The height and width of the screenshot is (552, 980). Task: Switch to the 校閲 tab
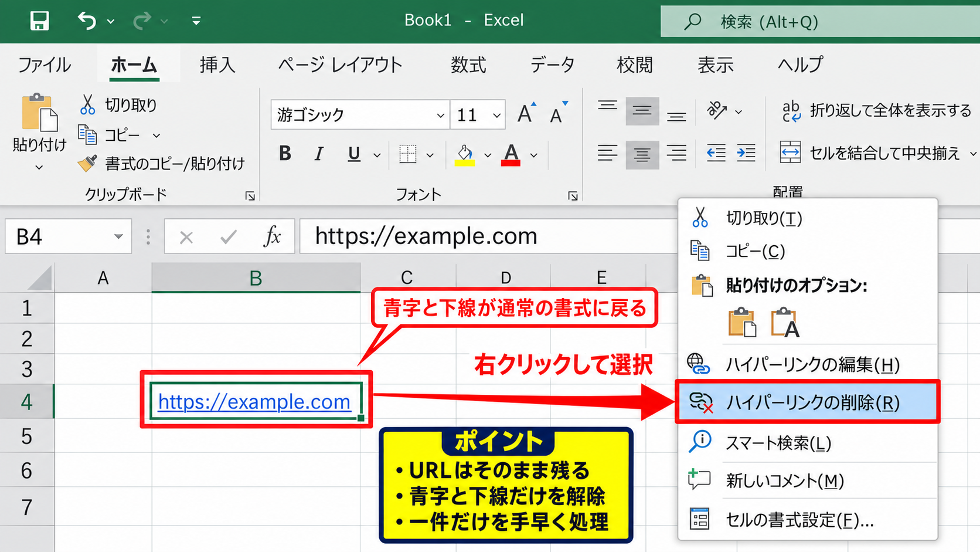point(635,65)
